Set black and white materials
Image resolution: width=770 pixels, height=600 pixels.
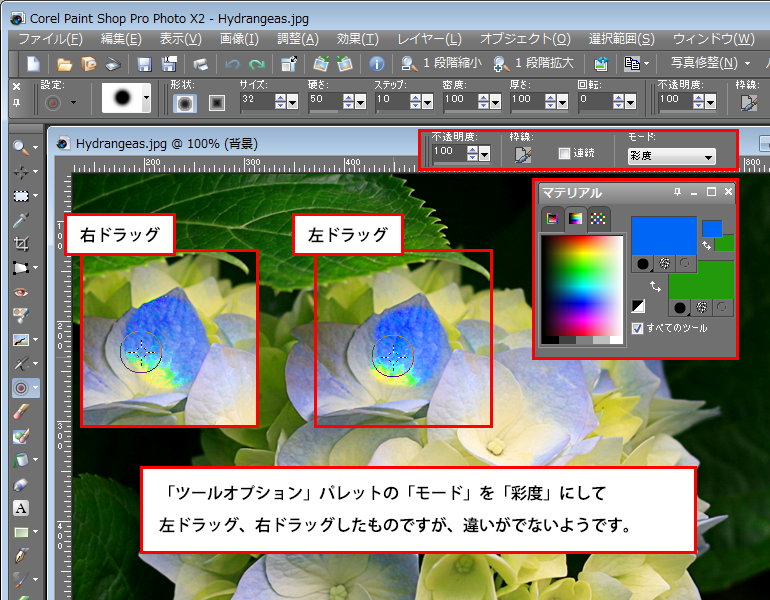(x=638, y=306)
